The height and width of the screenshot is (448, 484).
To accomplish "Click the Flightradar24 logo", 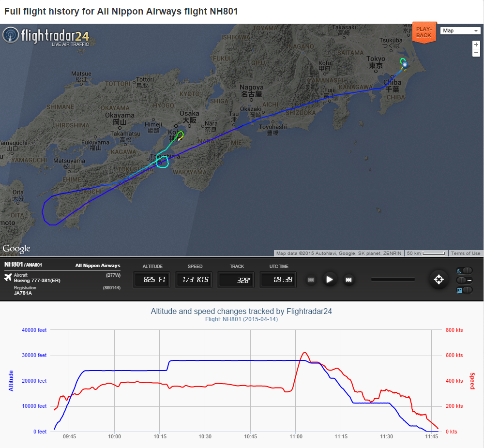I will click(x=46, y=36).
